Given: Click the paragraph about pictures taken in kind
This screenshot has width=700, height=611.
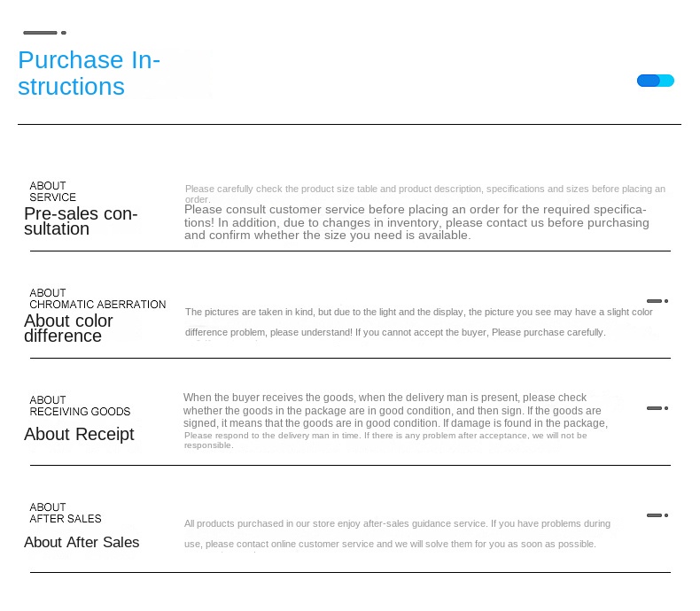Looking at the screenshot, I should (418, 322).
